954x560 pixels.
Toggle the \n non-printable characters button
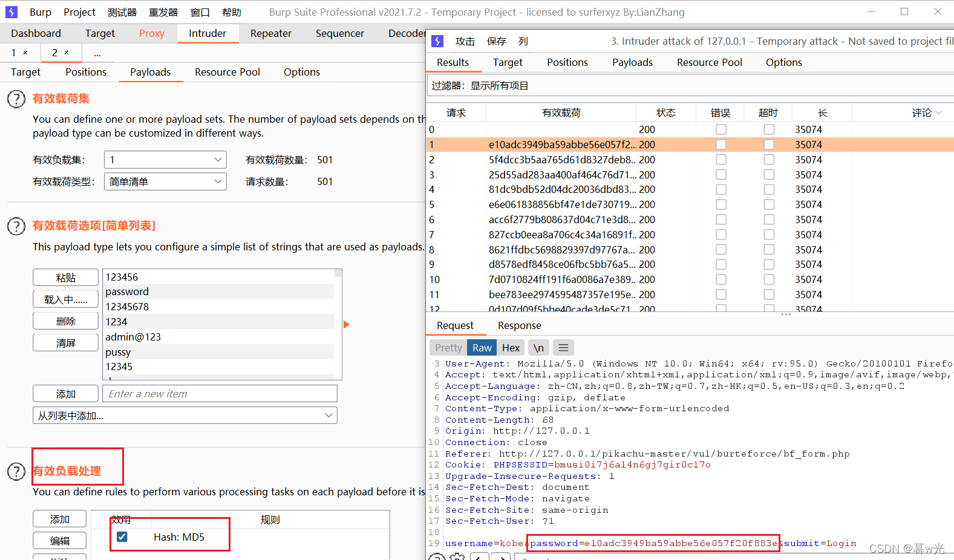pos(538,348)
